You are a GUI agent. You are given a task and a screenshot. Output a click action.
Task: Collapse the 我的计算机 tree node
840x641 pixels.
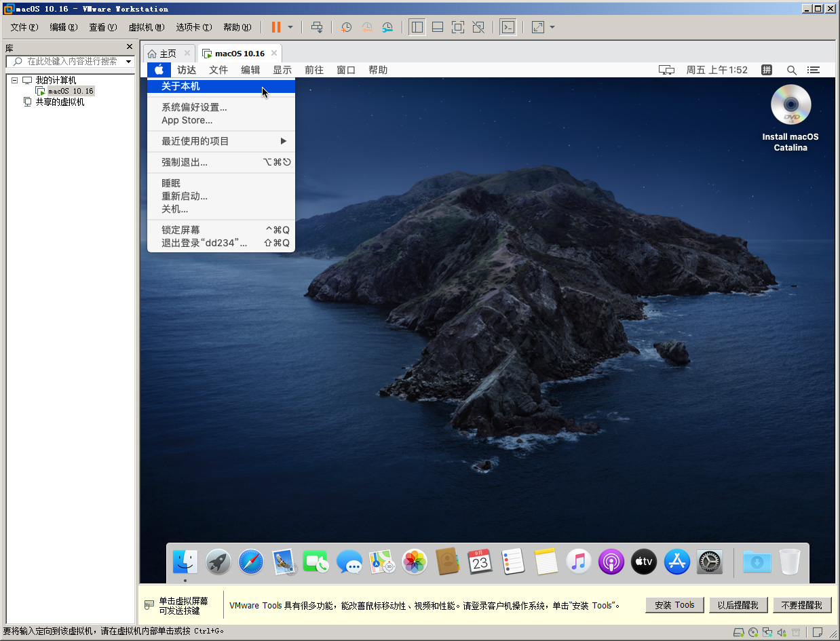click(14, 80)
